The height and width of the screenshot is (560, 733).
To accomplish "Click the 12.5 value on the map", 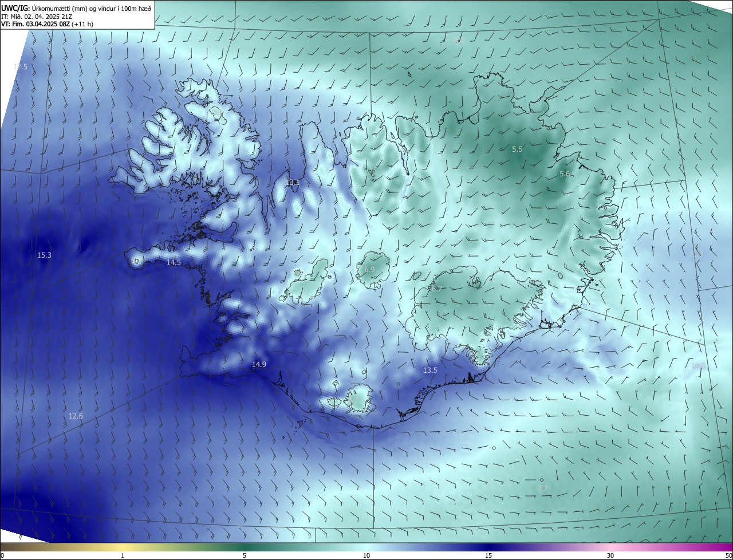I will [20, 67].
